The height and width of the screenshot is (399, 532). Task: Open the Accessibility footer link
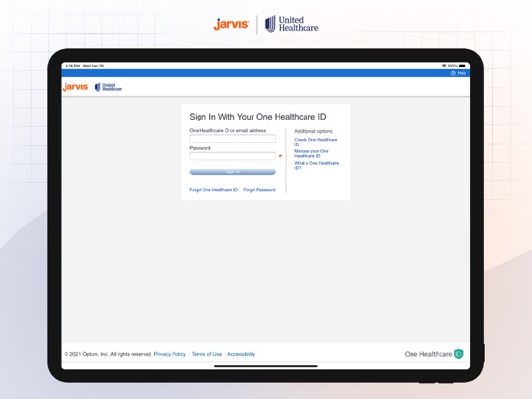pos(241,354)
